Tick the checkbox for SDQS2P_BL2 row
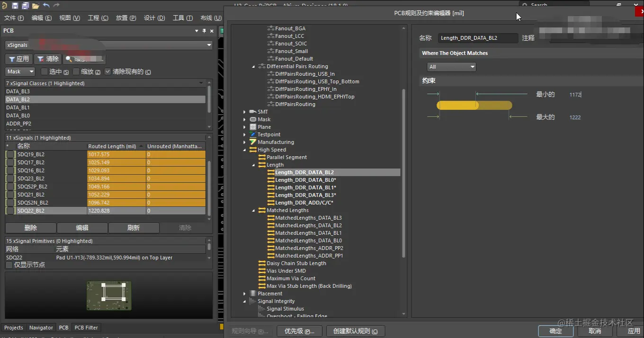644x338 pixels. 10,187
